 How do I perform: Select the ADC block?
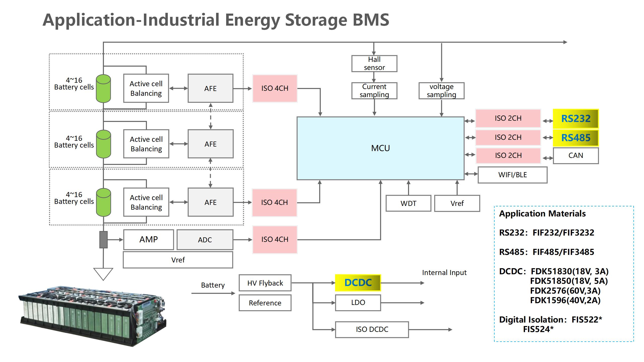coord(205,240)
